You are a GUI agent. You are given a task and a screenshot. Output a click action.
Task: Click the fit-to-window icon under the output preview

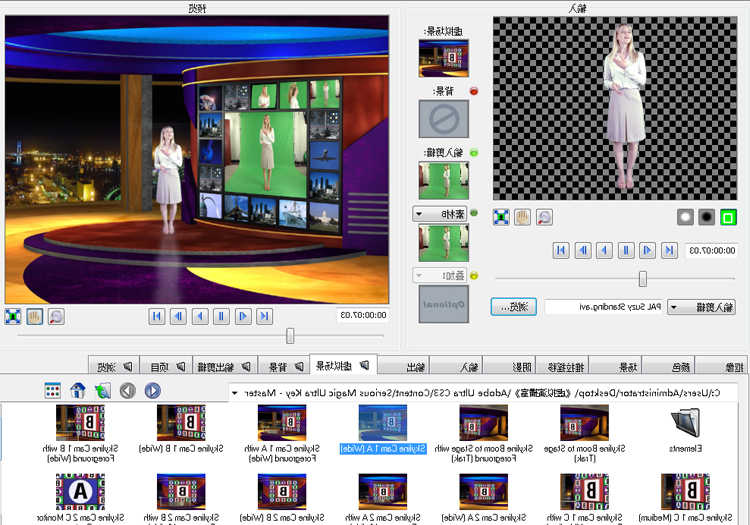pos(12,316)
